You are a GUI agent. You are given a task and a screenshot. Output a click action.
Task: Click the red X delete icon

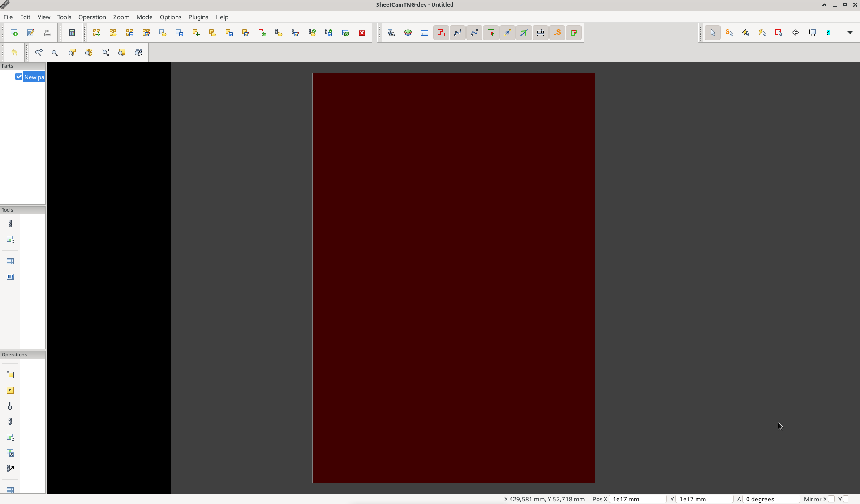[362, 33]
